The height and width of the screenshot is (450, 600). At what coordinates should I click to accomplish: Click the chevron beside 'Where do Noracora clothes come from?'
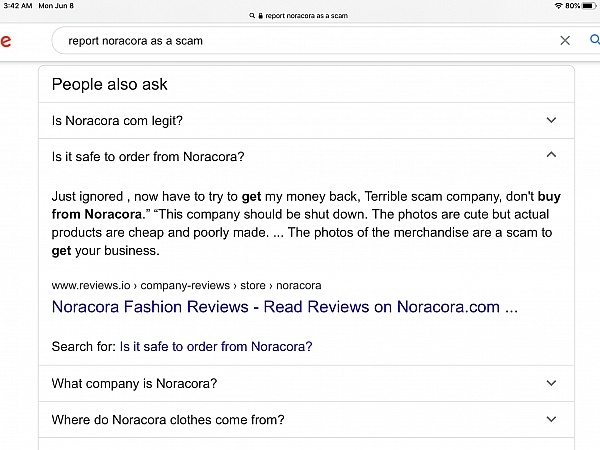[551, 419]
